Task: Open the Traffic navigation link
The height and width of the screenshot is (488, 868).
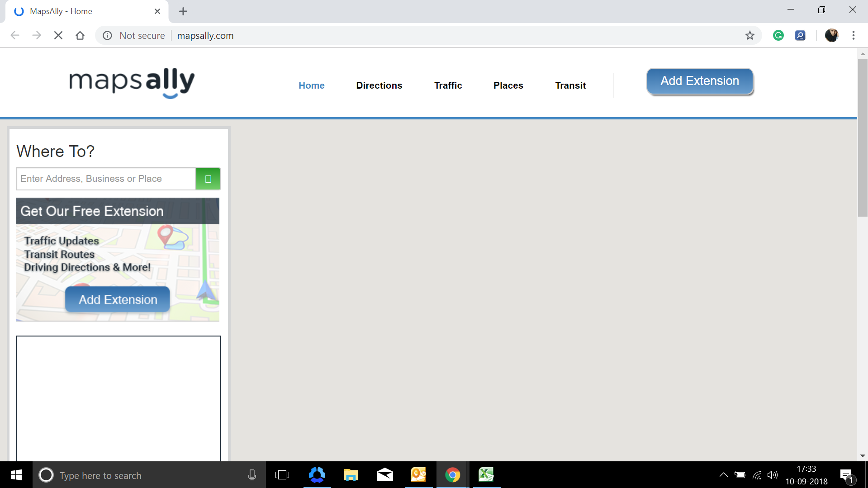Action: [x=448, y=85]
